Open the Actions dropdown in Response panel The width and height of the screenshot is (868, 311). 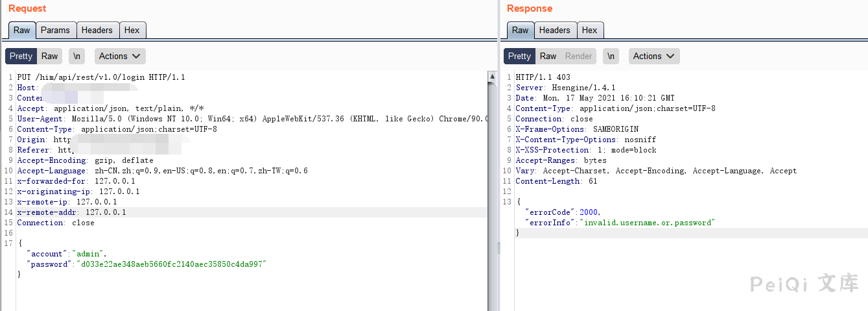654,56
